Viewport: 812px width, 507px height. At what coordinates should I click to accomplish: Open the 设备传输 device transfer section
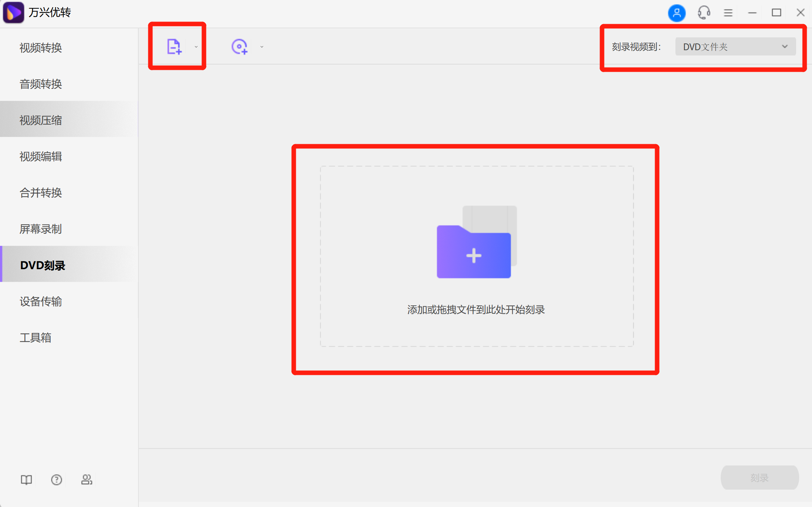click(40, 302)
